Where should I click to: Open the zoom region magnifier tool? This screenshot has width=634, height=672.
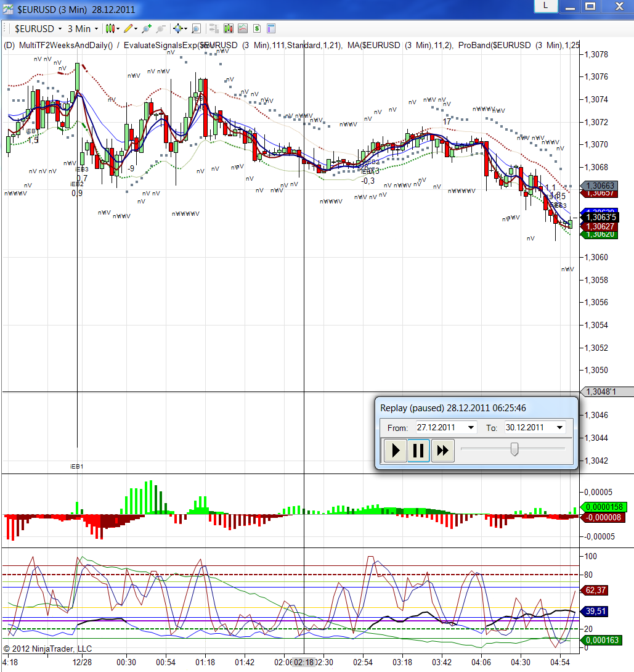click(x=196, y=29)
